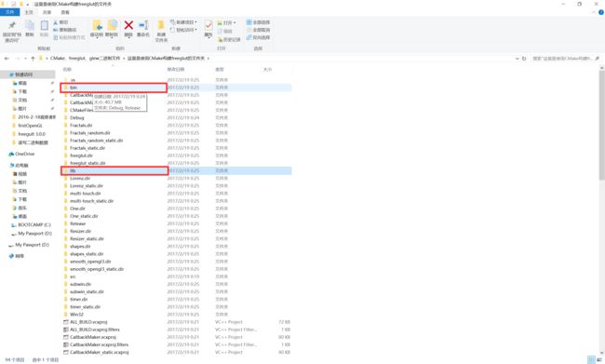
Task: Click the address bar history dropdown
Action: point(517,59)
